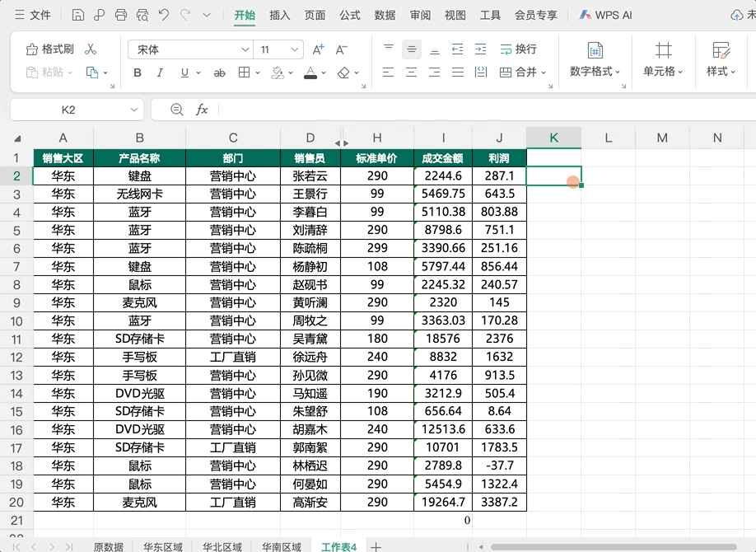Screen dimensions: 756x552
Task: Increase indent icon
Action: tap(481, 49)
